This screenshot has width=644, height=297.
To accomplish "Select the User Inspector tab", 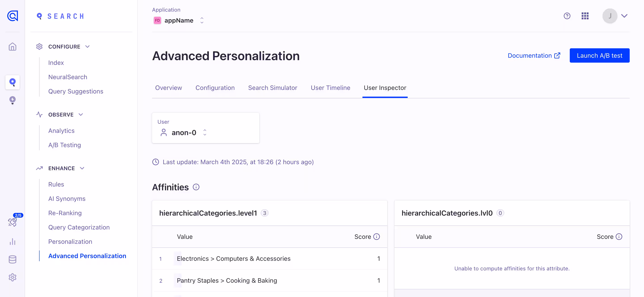I will [385, 88].
